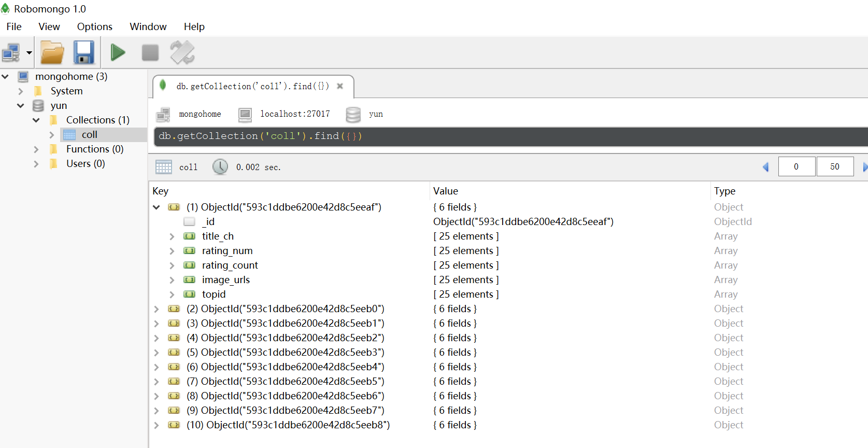Image resolution: width=868 pixels, height=448 pixels.
Task: Select document (7) ObjectId row
Action: pos(508,381)
